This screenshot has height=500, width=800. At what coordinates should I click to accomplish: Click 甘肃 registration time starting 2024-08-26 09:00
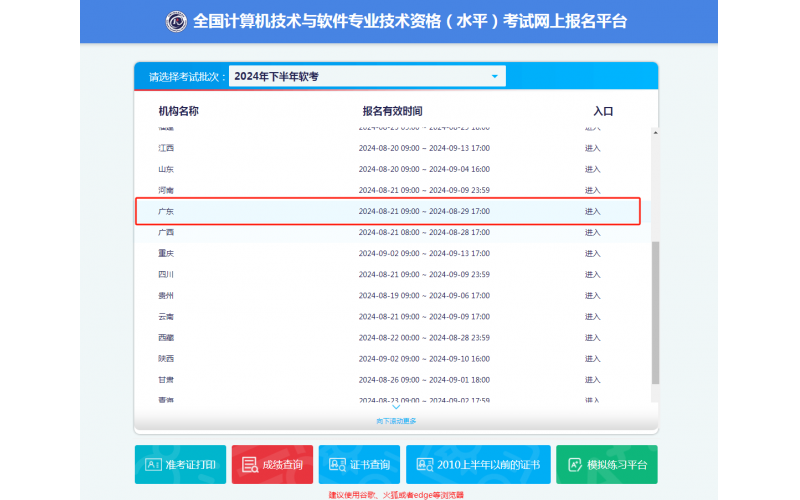click(424, 380)
